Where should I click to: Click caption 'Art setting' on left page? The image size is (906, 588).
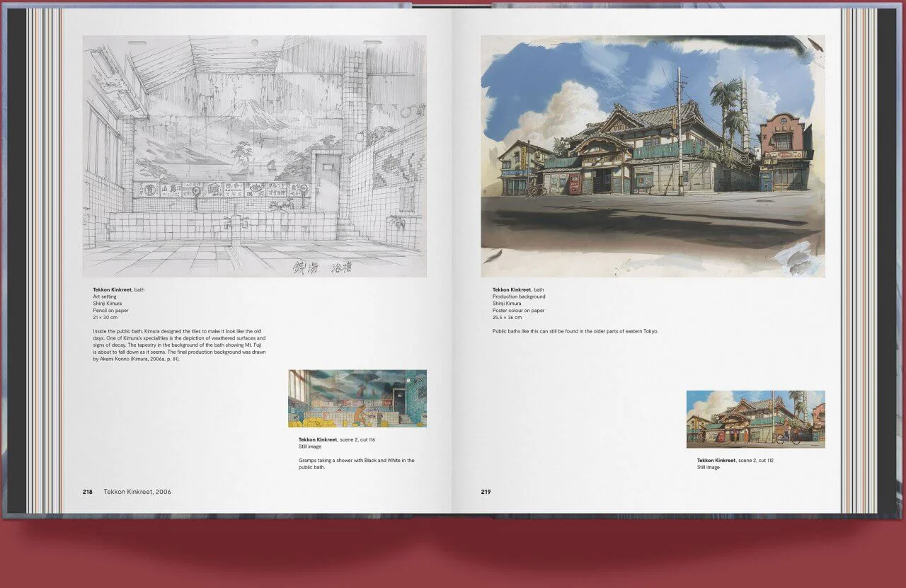pos(105,296)
